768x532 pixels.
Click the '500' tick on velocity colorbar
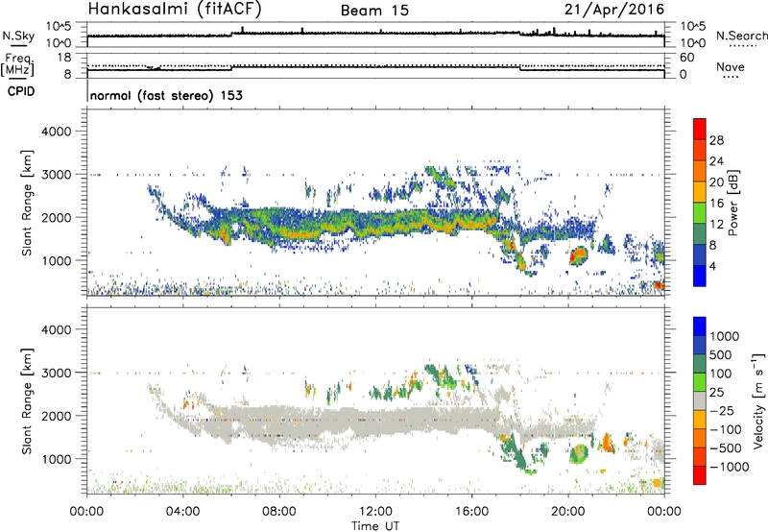[x=720, y=354]
